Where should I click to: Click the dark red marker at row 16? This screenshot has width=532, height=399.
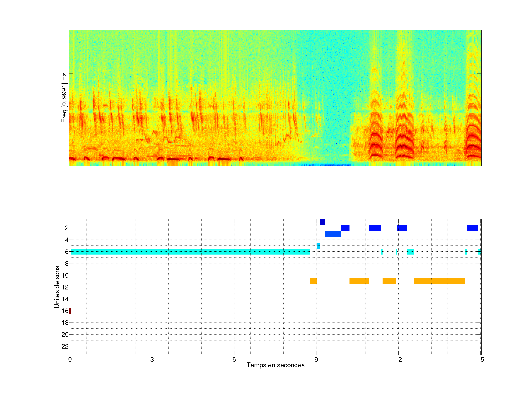(70, 311)
